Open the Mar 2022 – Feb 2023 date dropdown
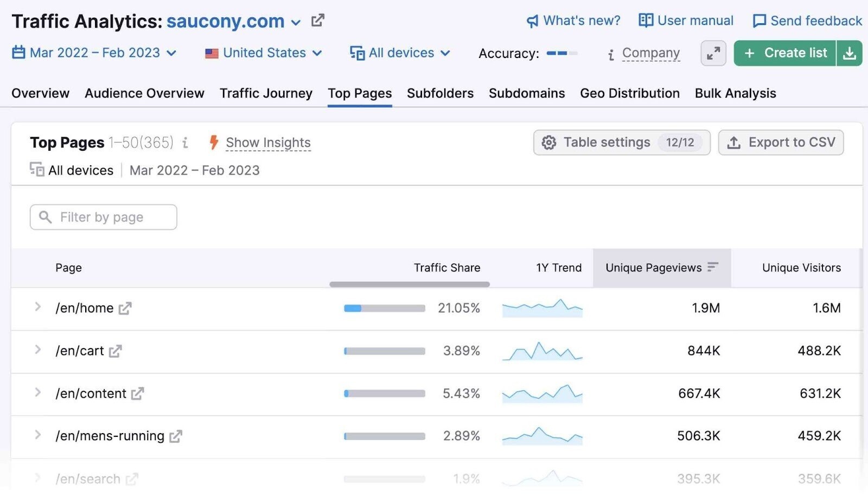 [94, 53]
